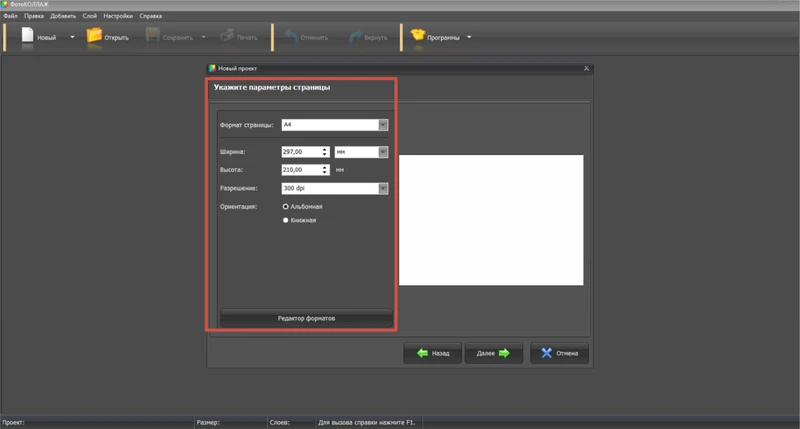The image size is (800, 429).
Task: Click inside the Высота value field
Action: coord(302,170)
